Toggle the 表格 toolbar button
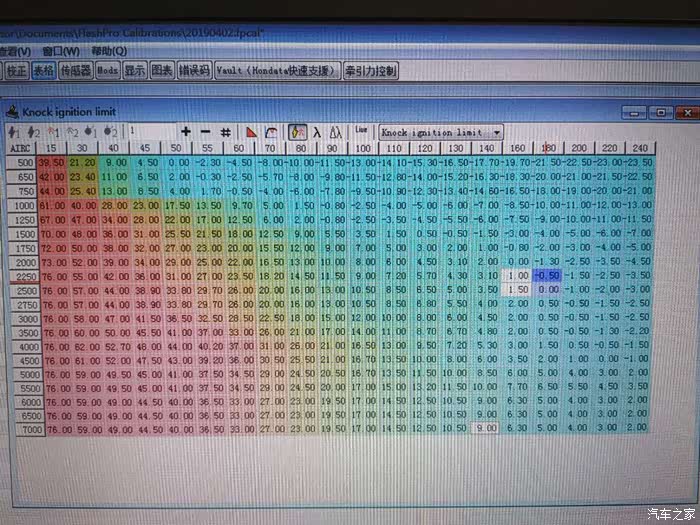700x525 pixels. tap(44, 71)
